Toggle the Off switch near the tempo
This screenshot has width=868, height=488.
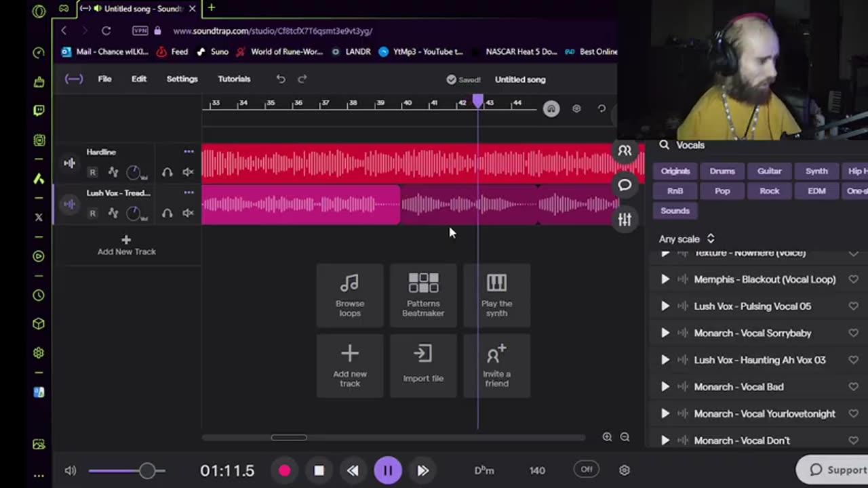point(586,469)
